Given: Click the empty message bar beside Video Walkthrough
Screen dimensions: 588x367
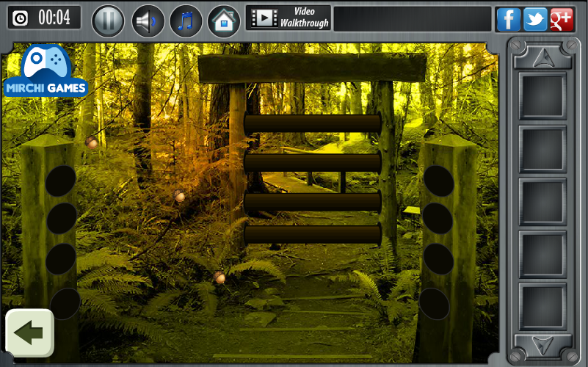Looking at the screenshot, I should pos(413,19).
